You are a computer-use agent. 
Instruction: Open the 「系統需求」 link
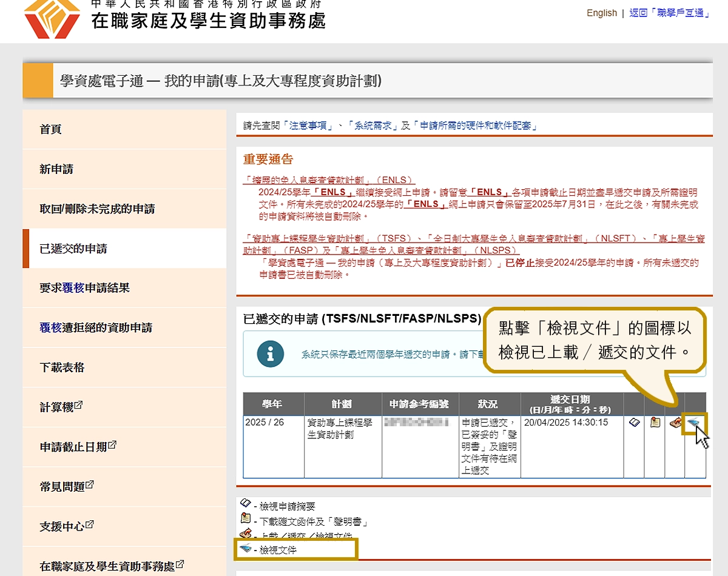tap(374, 126)
